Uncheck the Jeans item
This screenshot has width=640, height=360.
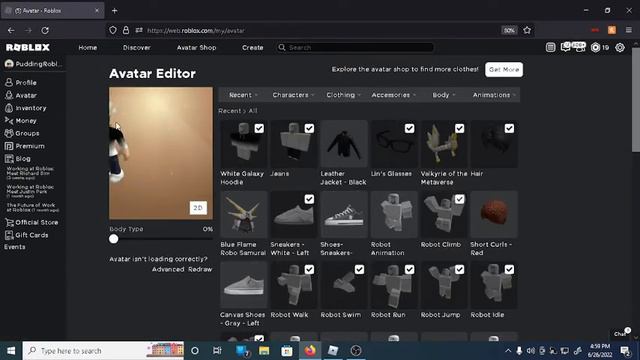point(309,129)
